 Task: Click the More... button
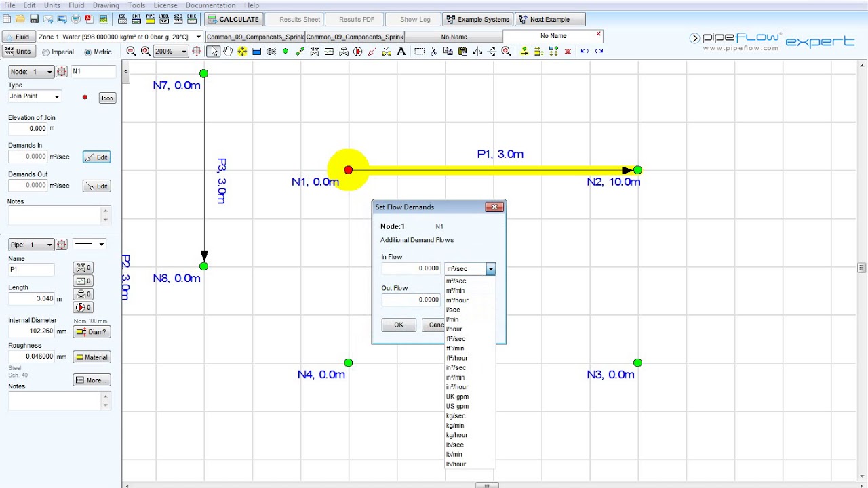coord(92,380)
